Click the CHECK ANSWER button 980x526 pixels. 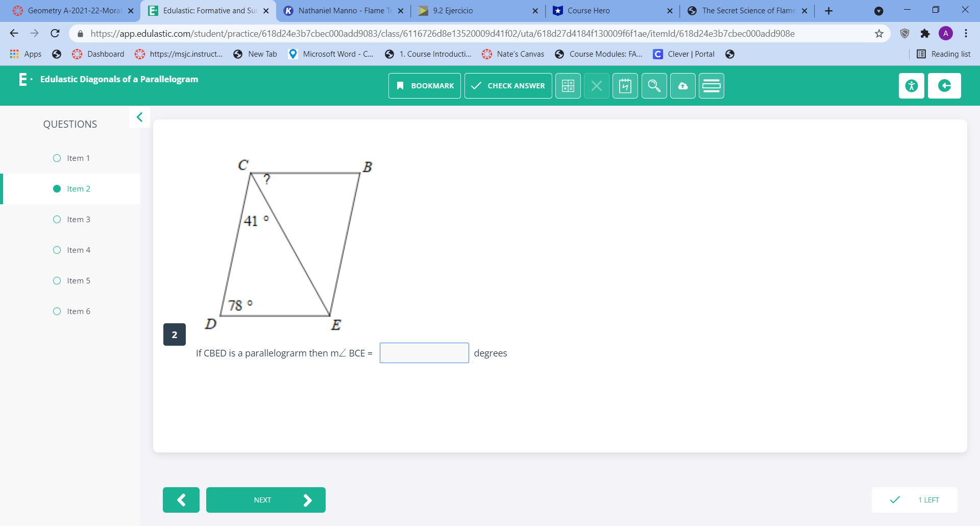(508, 85)
